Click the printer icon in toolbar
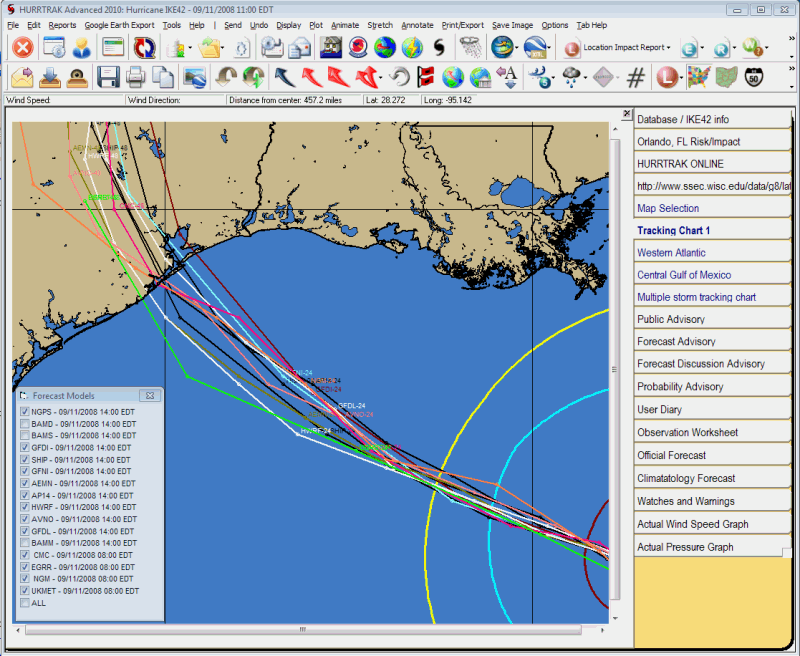800x656 pixels. tap(135, 77)
